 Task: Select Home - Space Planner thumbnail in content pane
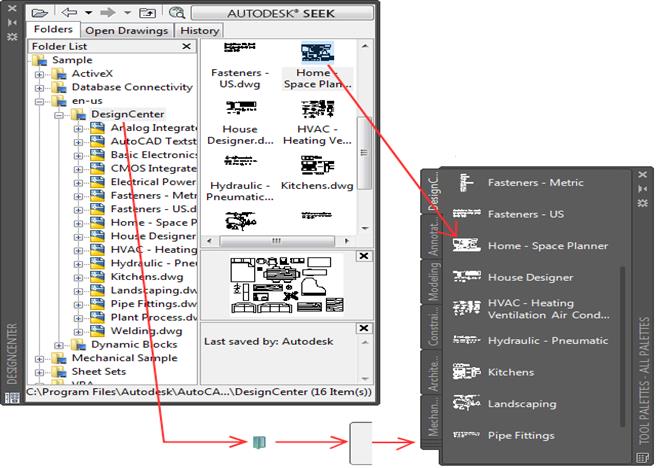pos(318,65)
